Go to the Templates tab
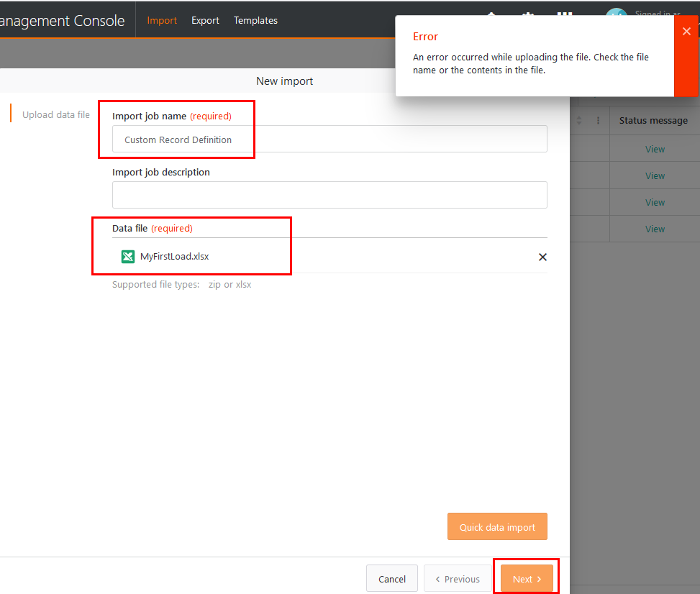Image resolution: width=700 pixels, height=594 pixels. (x=256, y=21)
